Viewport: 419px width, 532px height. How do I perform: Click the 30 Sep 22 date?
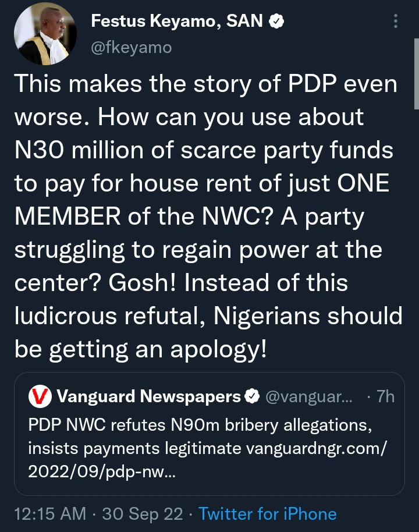click(142, 514)
